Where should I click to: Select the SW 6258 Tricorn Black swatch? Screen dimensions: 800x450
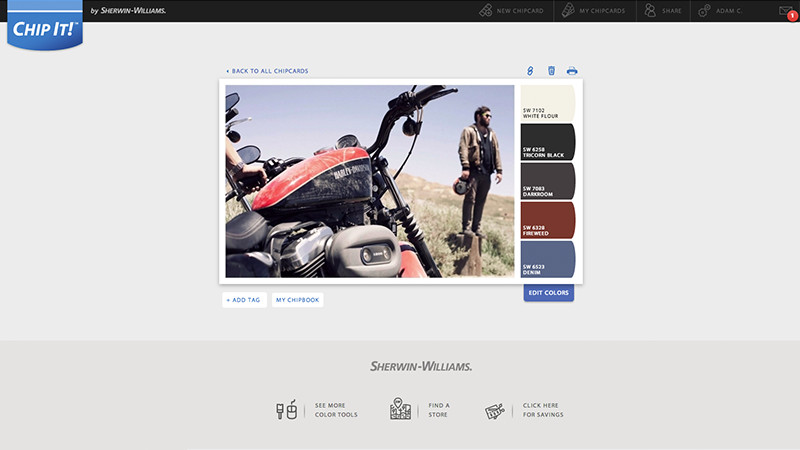point(548,142)
